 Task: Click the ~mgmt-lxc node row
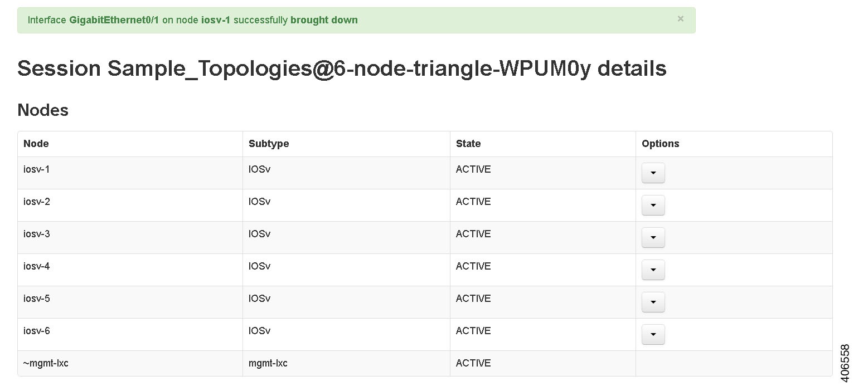pos(46,363)
